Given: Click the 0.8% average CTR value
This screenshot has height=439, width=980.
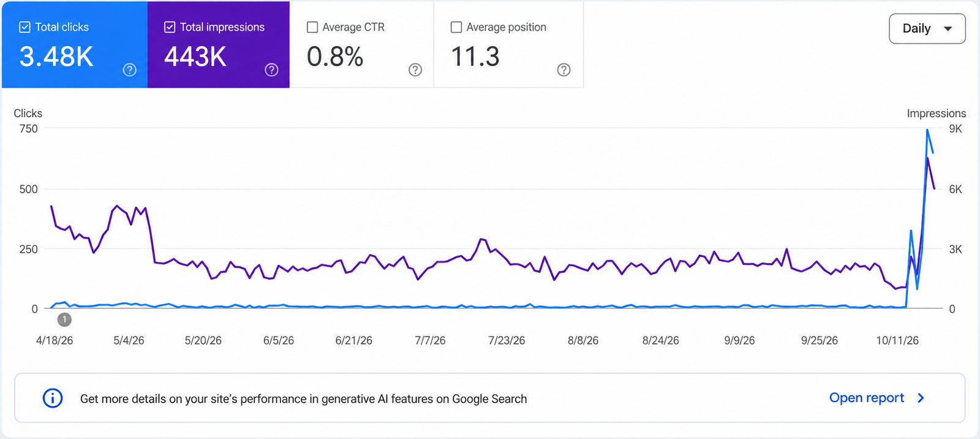Looking at the screenshot, I should (335, 57).
